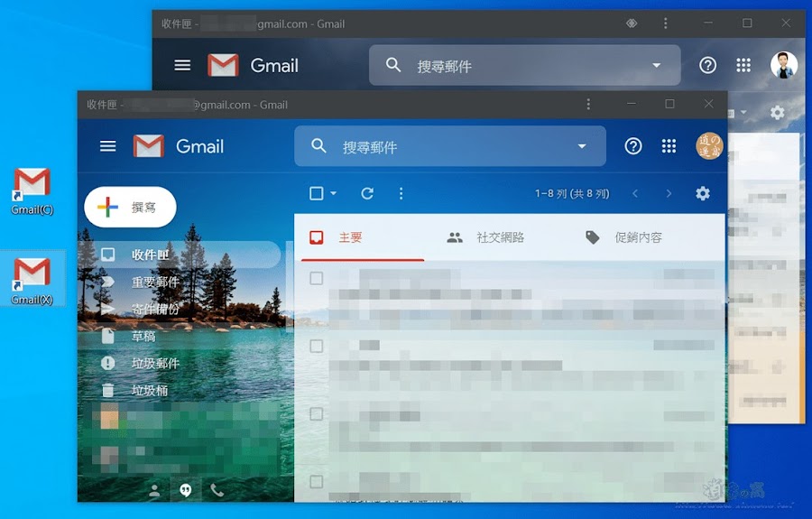Click 搜尋郵件 search field in back window
812x519 pixels.
(x=524, y=65)
